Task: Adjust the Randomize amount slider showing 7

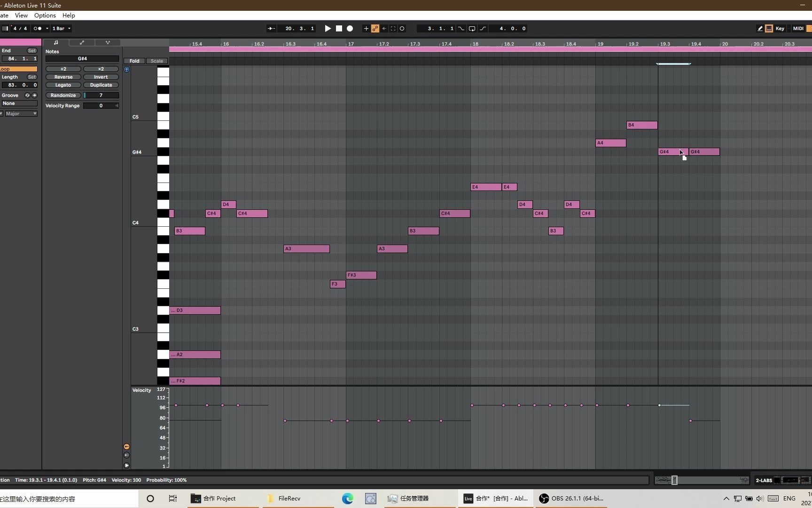Action: (101, 95)
